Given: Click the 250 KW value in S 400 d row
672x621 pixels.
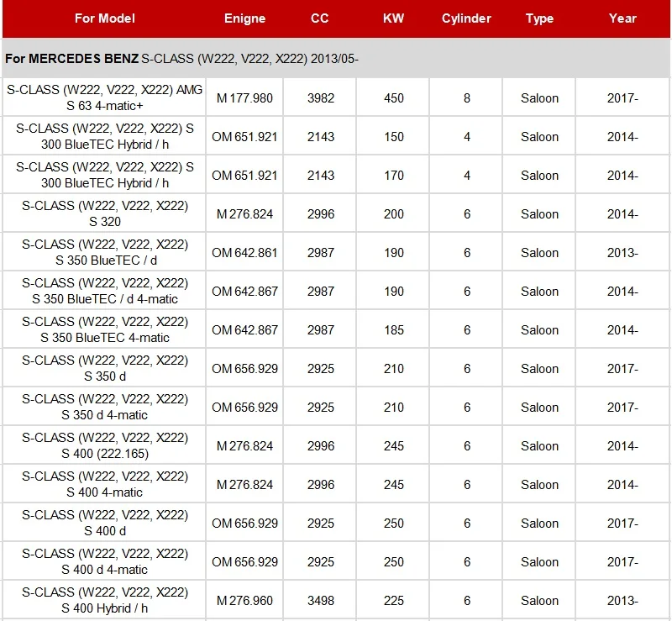Looking at the screenshot, I should click(394, 524).
